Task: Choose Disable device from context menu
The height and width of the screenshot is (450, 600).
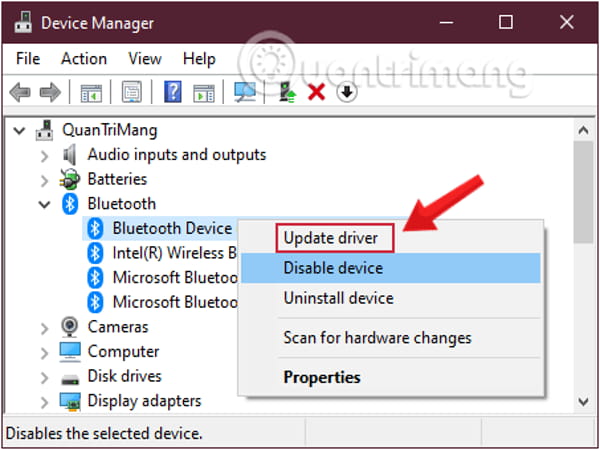Action: [390, 268]
